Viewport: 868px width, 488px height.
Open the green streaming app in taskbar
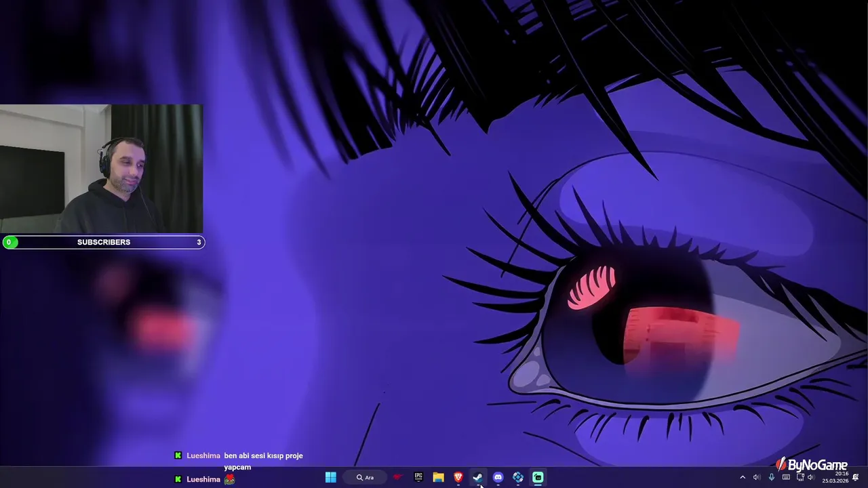coord(538,477)
